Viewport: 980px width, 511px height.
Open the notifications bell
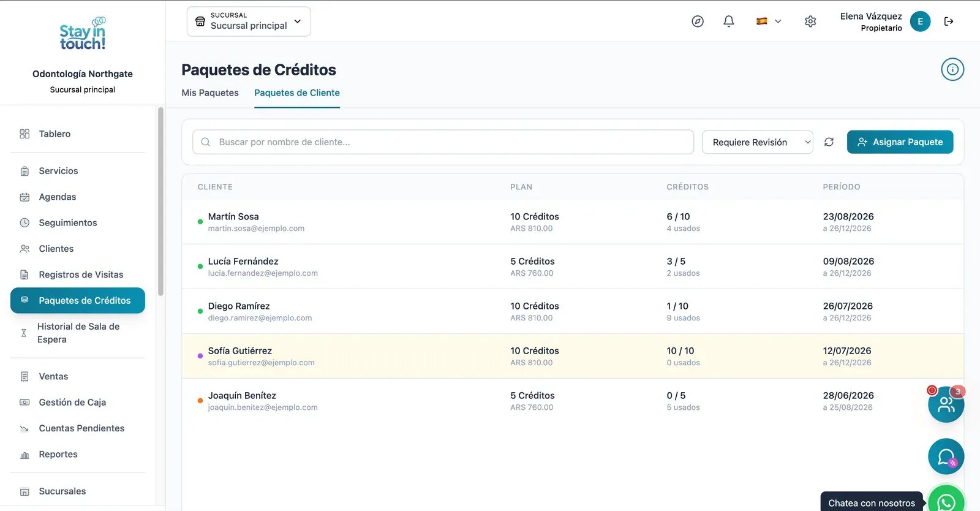point(729,21)
